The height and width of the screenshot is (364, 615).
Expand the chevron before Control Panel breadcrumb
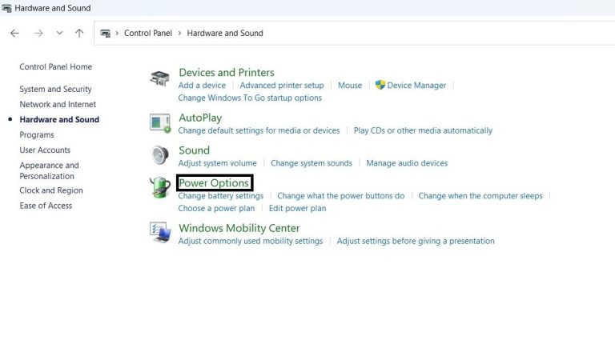click(117, 34)
